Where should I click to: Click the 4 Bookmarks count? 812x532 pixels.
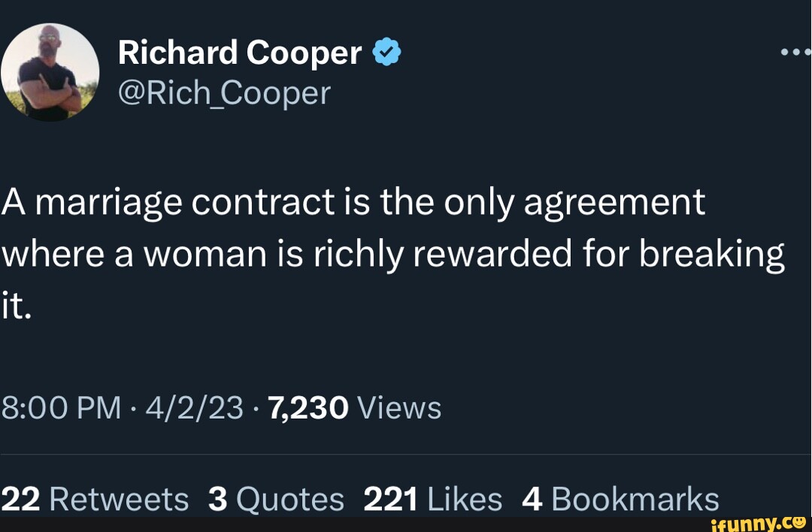click(x=620, y=499)
